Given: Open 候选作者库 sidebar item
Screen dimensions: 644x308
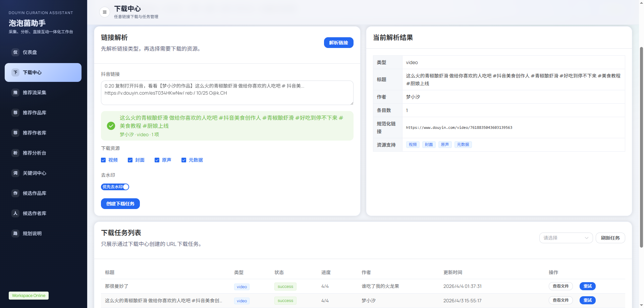Looking at the screenshot, I should [43, 213].
